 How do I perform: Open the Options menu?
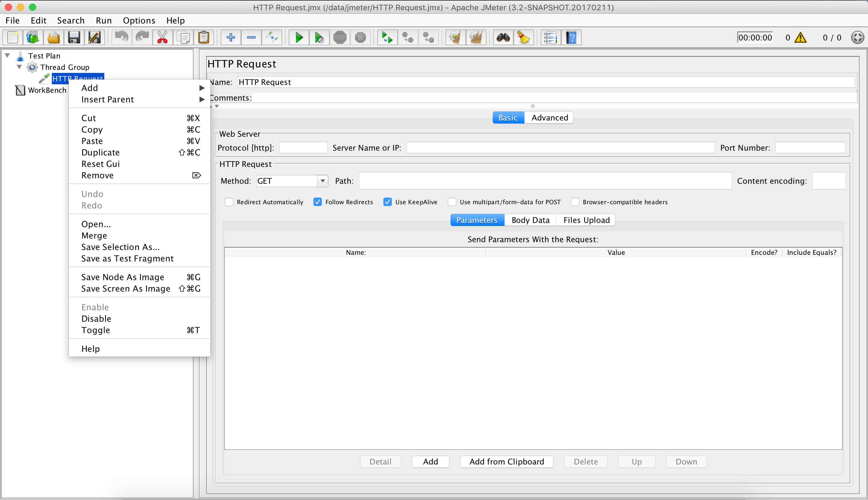(138, 20)
